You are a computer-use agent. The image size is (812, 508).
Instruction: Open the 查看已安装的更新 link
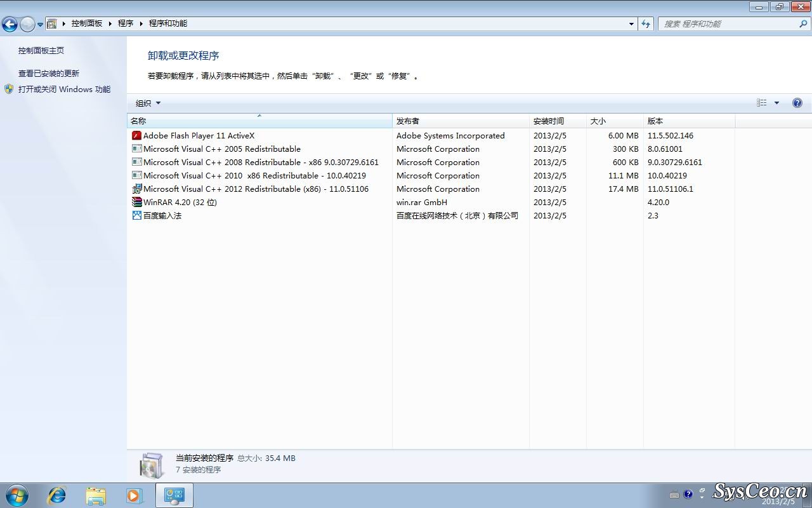tap(49, 73)
